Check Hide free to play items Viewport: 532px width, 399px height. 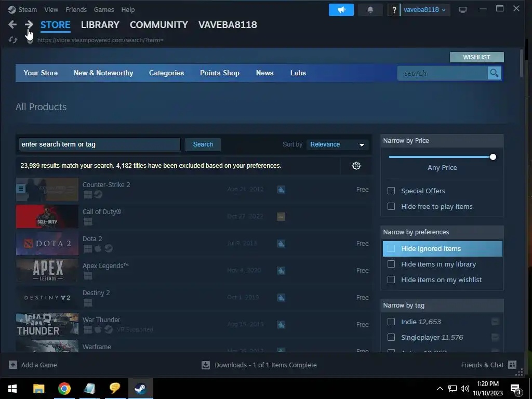[x=391, y=206]
